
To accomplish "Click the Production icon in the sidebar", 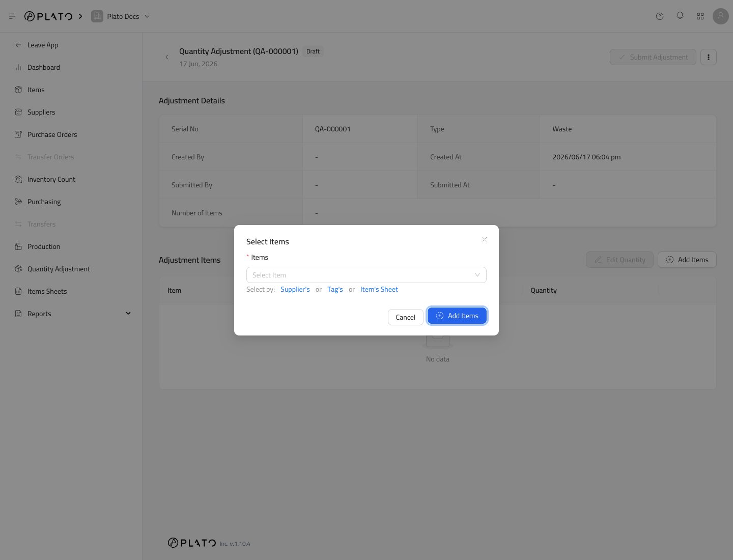I will [18, 246].
